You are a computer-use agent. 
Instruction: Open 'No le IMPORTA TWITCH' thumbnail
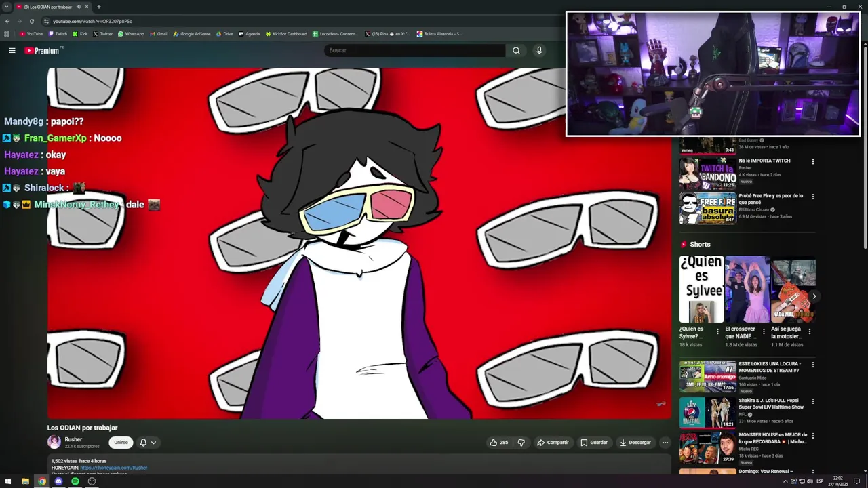[708, 173]
